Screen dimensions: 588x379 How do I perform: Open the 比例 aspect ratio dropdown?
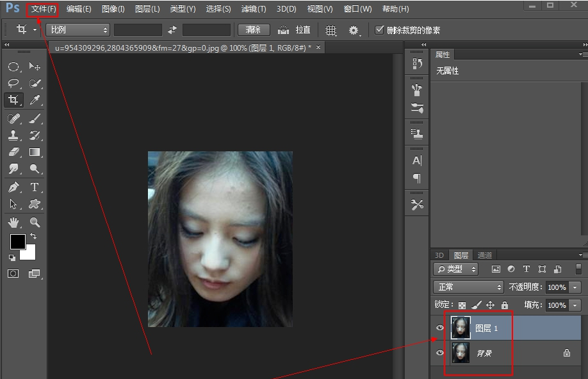(78, 29)
